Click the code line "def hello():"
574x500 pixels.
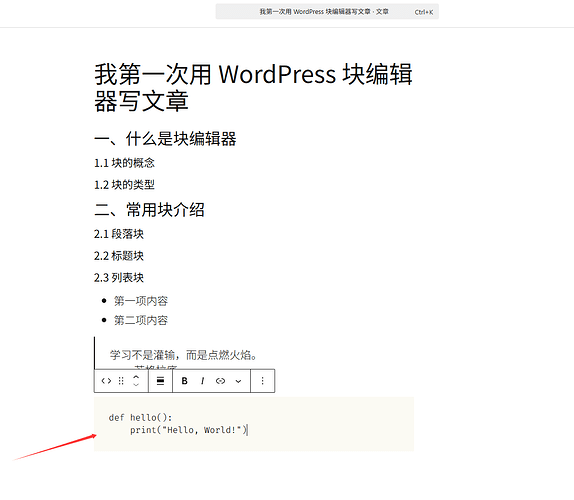pyautogui.click(x=140, y=417)
